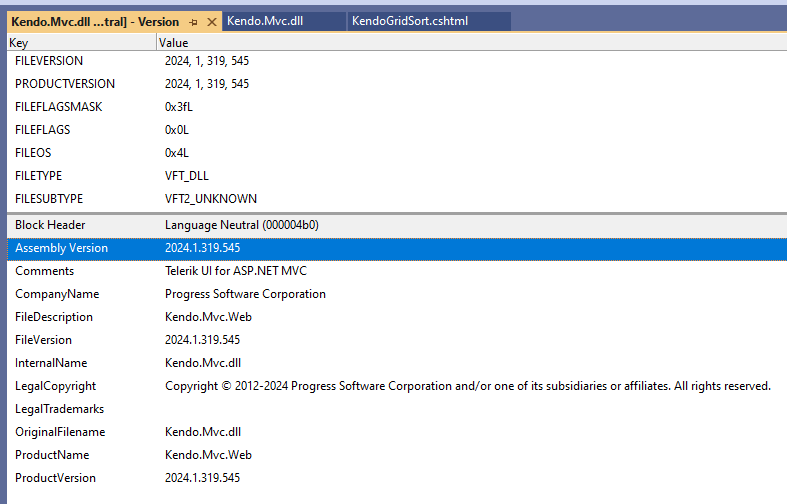This screenshot has height=504, width=787.
Task: Click the FileDescription value Kendo.Mvc.Web
Action: coord(208,317)
